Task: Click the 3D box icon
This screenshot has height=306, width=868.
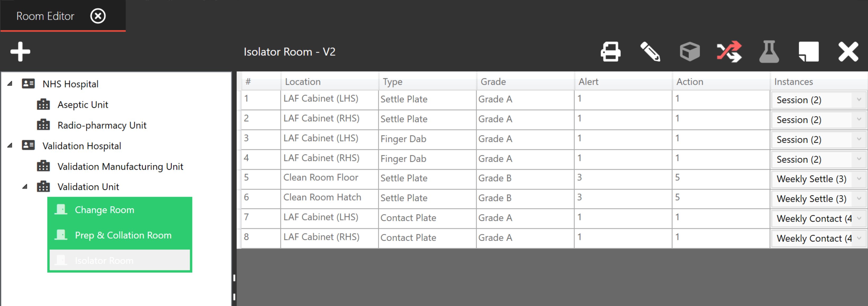Action: [689, 52]
